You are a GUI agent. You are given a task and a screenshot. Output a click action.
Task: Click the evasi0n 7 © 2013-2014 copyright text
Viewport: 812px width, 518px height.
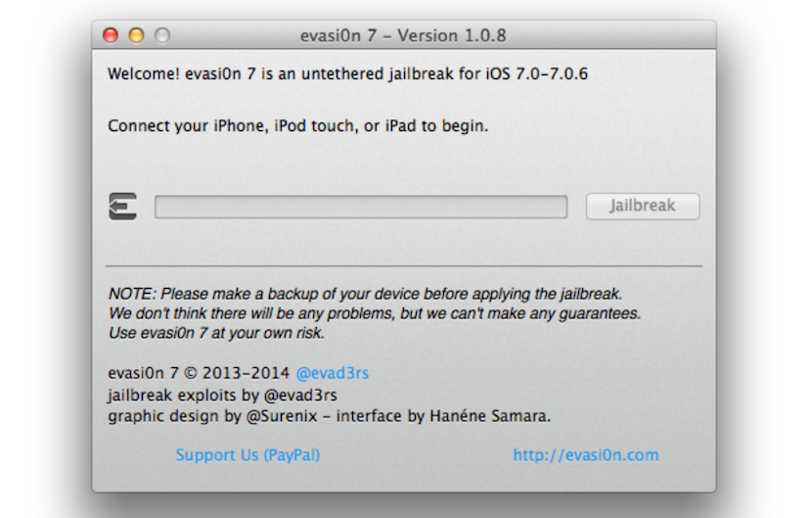[x=199, y=373]
